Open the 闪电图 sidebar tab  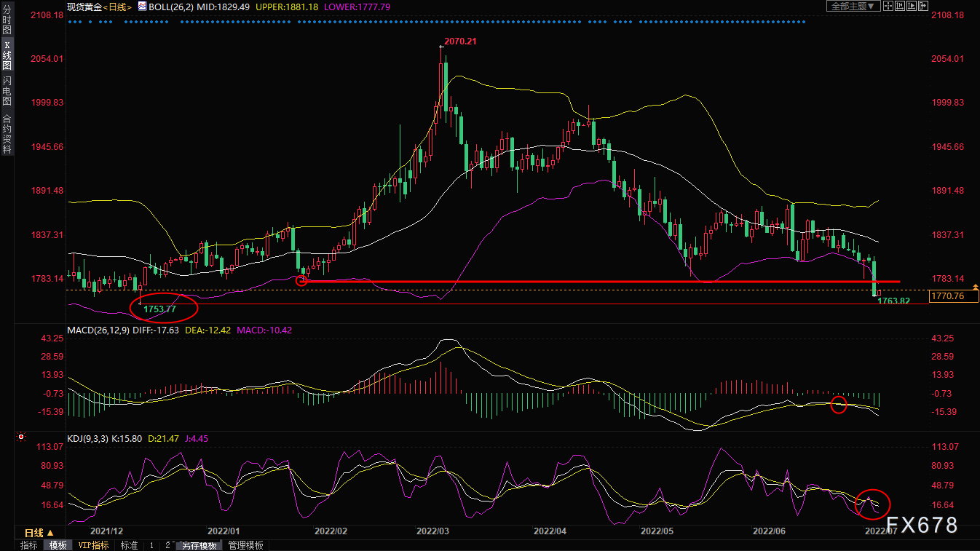click(x=7, y=90)
